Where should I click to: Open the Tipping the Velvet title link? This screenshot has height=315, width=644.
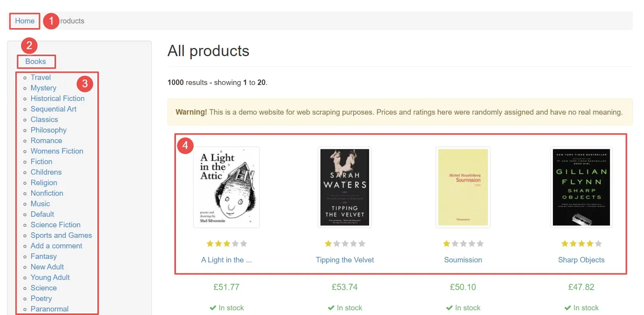(345, 260)
